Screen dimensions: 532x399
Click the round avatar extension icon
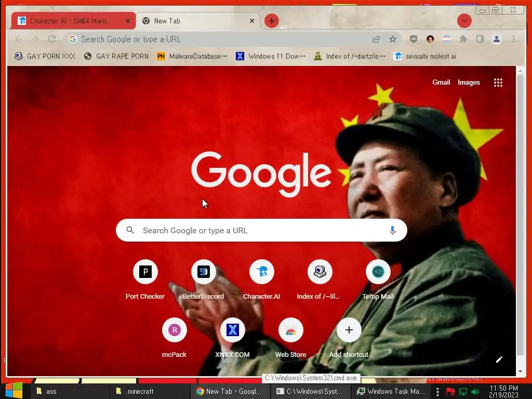(x=430, y=39)
